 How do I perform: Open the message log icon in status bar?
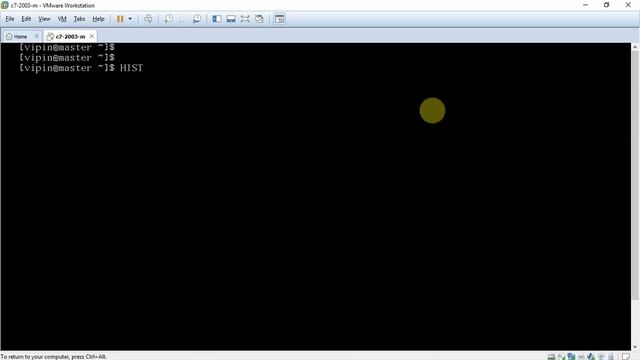pyautogui.click(x=626, y=356)
